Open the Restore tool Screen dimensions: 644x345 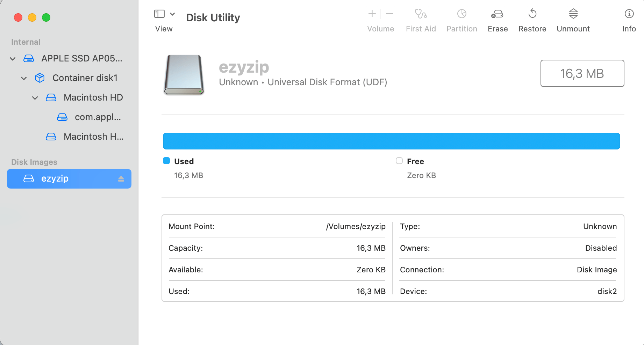click(532, 19)
